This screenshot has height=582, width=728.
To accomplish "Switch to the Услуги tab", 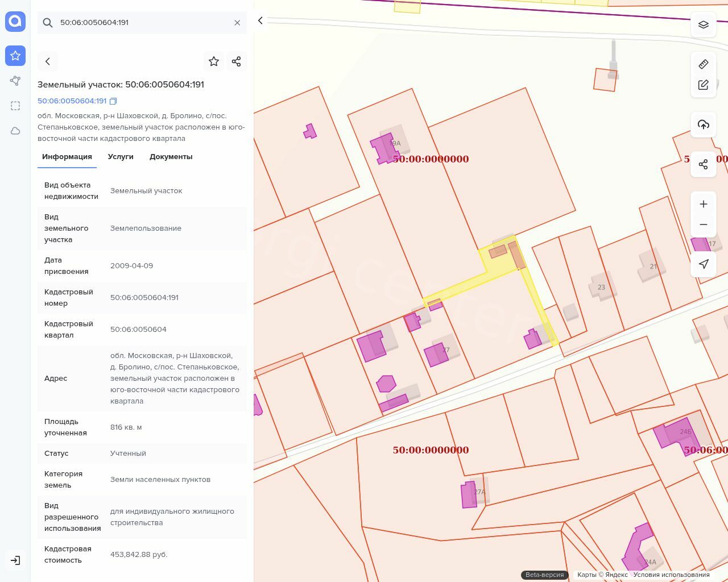I will tap(121, 157).
